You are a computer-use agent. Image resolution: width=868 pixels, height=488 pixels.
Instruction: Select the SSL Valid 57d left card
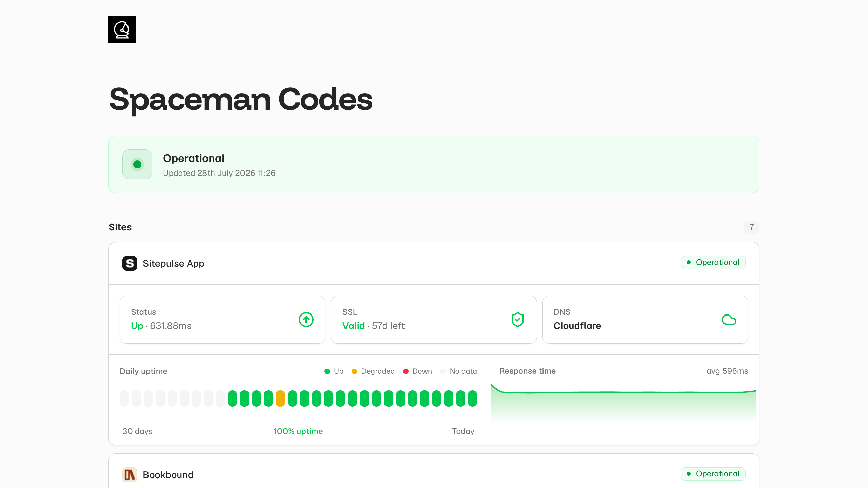434,320
